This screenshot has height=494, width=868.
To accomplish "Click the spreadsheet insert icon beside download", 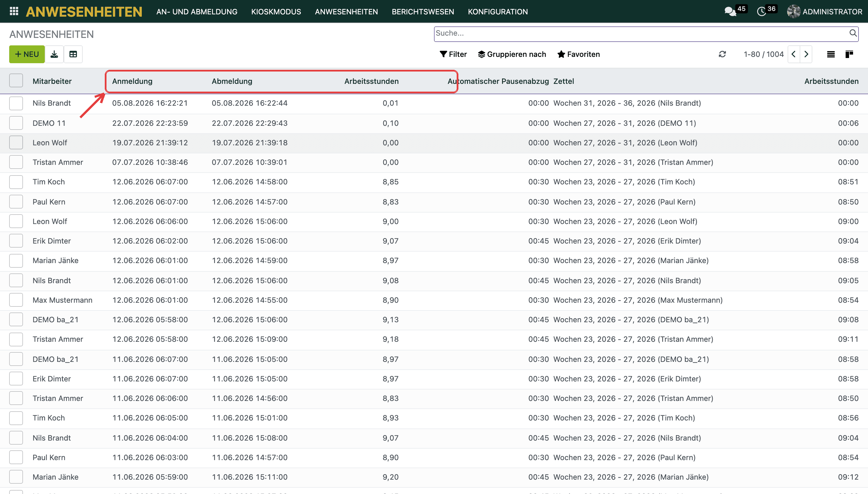I will click(x=73, y=54).
